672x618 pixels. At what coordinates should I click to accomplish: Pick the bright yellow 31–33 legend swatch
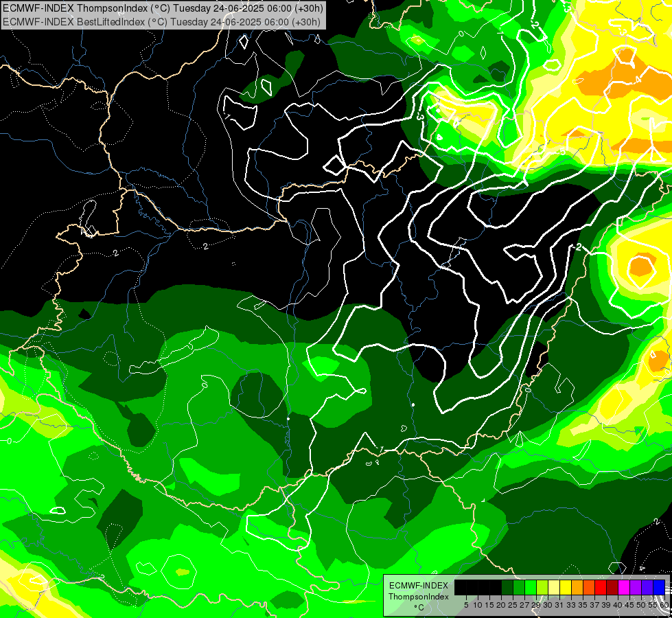(566, 587)
